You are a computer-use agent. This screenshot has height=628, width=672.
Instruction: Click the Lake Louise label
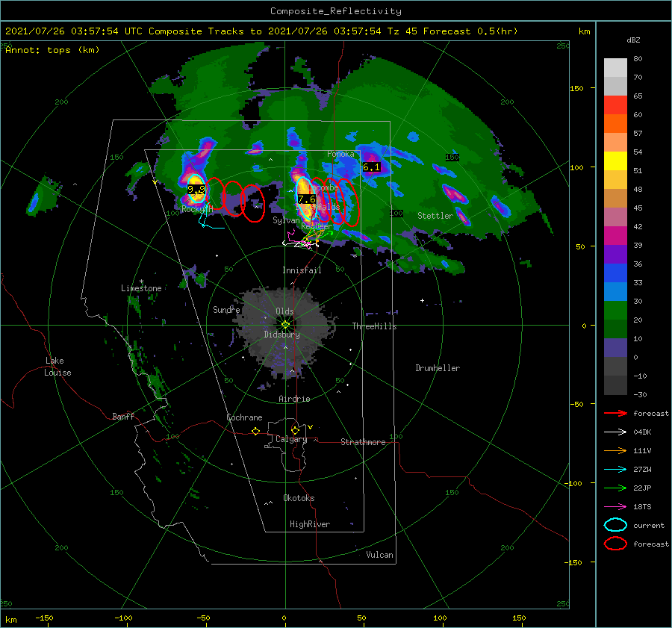pyautogui.click(x=57, y=367)
